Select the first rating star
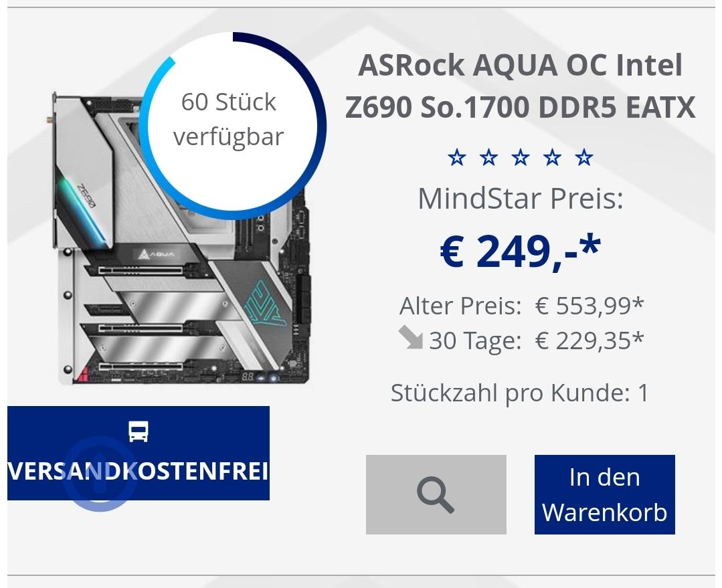Image resolution: width=722 pixels, height=588 pixels. pyautogui.click(x=457, y=158)
